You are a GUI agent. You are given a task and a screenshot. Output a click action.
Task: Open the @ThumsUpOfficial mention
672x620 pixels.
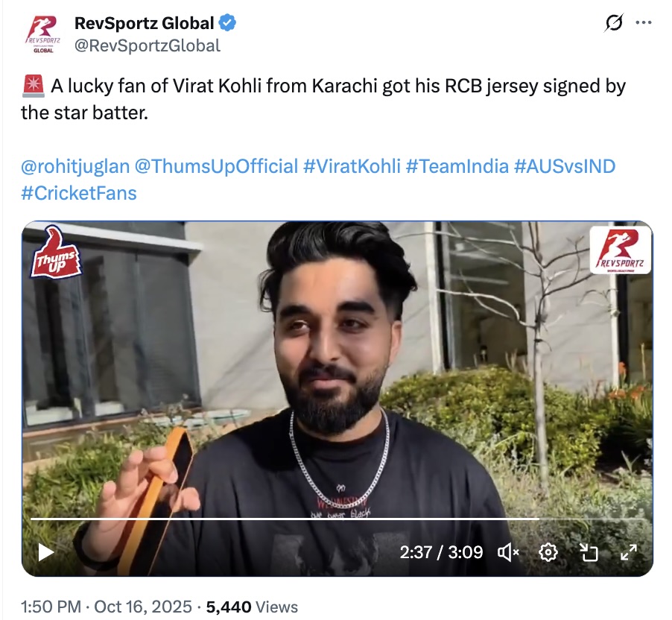pos(216,166)
